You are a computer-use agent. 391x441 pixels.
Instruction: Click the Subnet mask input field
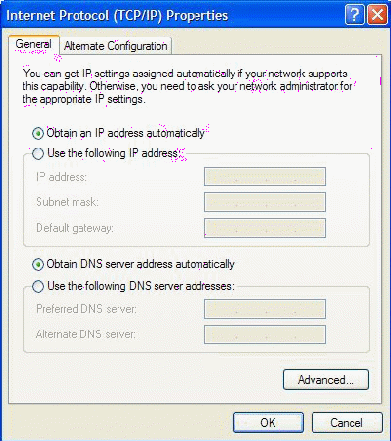coord(265,202)
